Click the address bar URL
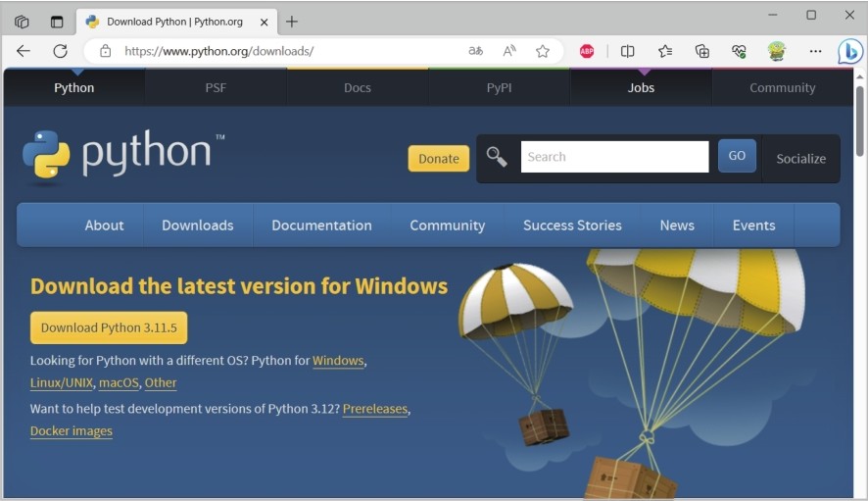Image resolution: width=868 pixels, height=501 pixels. point(219,51)
